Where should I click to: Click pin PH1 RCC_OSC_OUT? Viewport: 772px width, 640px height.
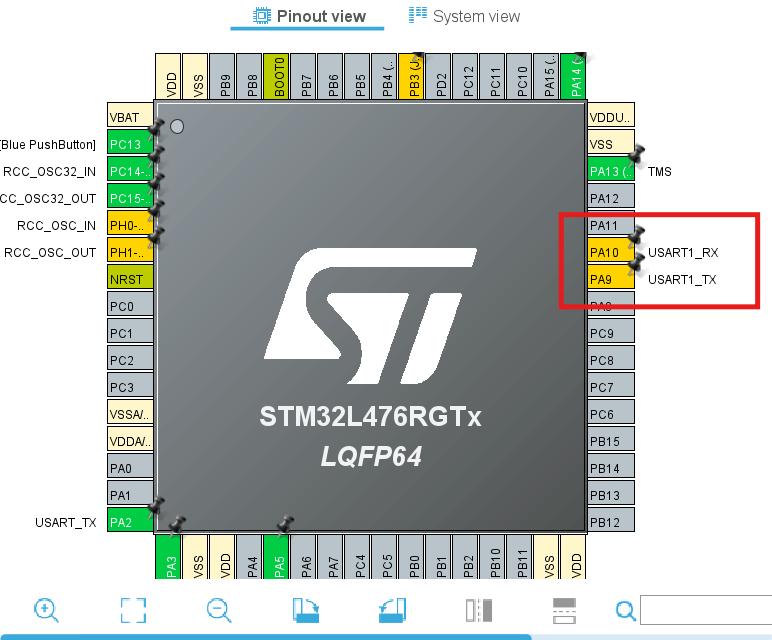coord(130,252)
